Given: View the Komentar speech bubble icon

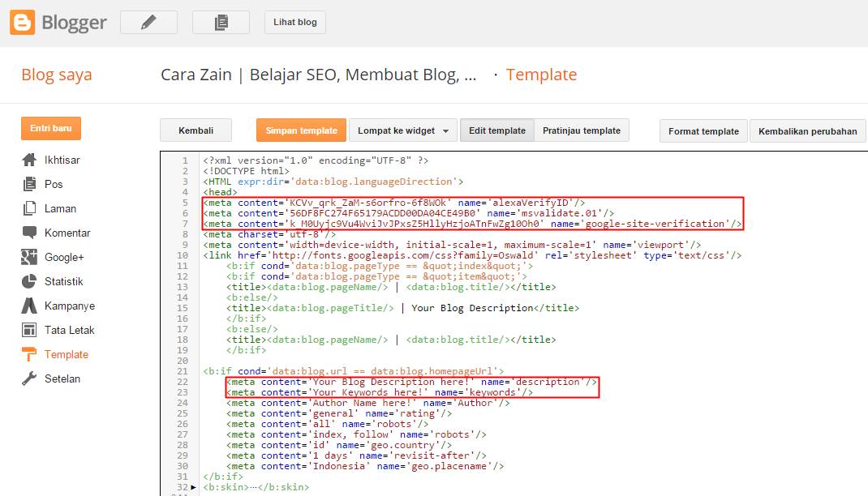Looking at the screenshot, I should pos(28,233).
